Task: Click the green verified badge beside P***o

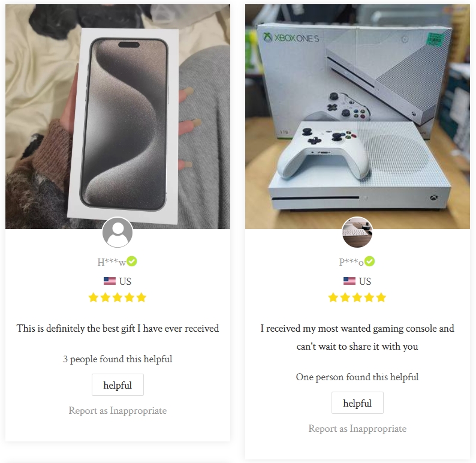Action: pos(369,261)
